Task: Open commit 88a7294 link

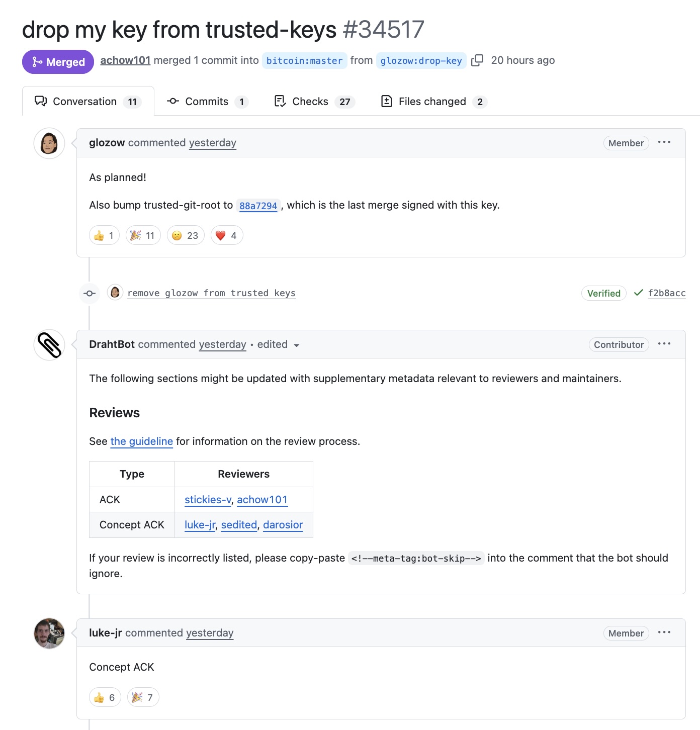Action: [x=258, y=205]
